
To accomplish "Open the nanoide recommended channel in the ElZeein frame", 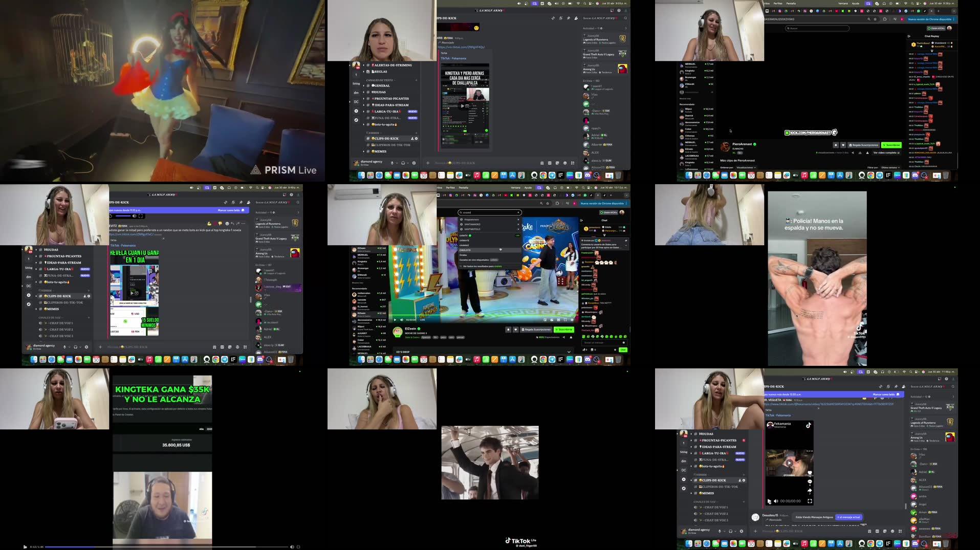I will point(369,301).
